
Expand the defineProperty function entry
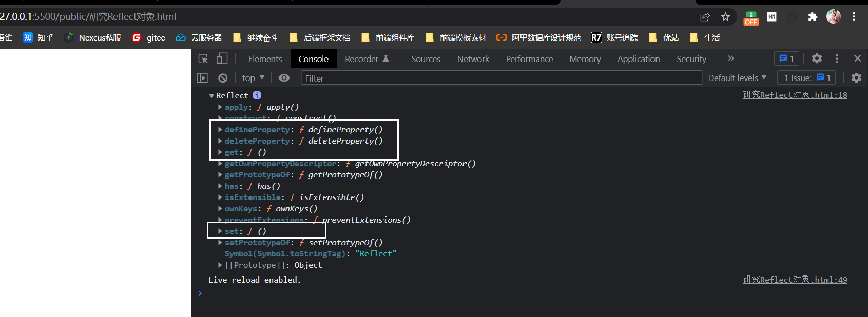pos(220,130)
